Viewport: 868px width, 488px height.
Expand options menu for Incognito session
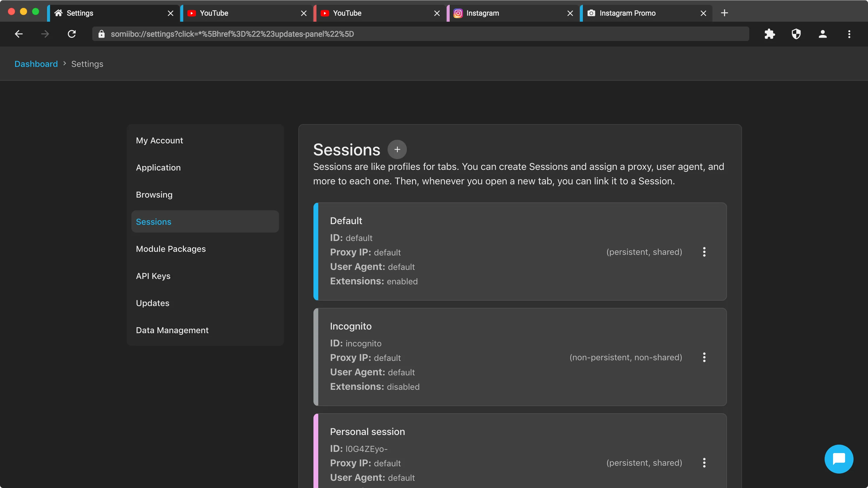[x=704, y=357]
